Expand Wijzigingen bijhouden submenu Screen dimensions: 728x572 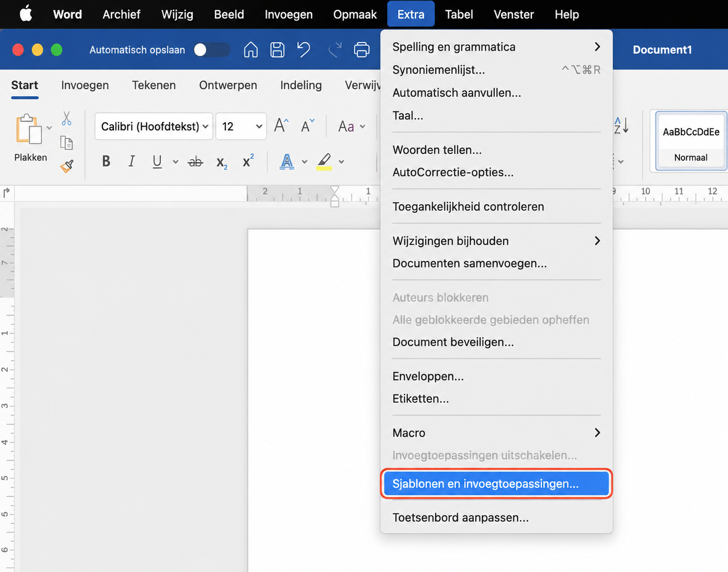(x=496, y=241)
